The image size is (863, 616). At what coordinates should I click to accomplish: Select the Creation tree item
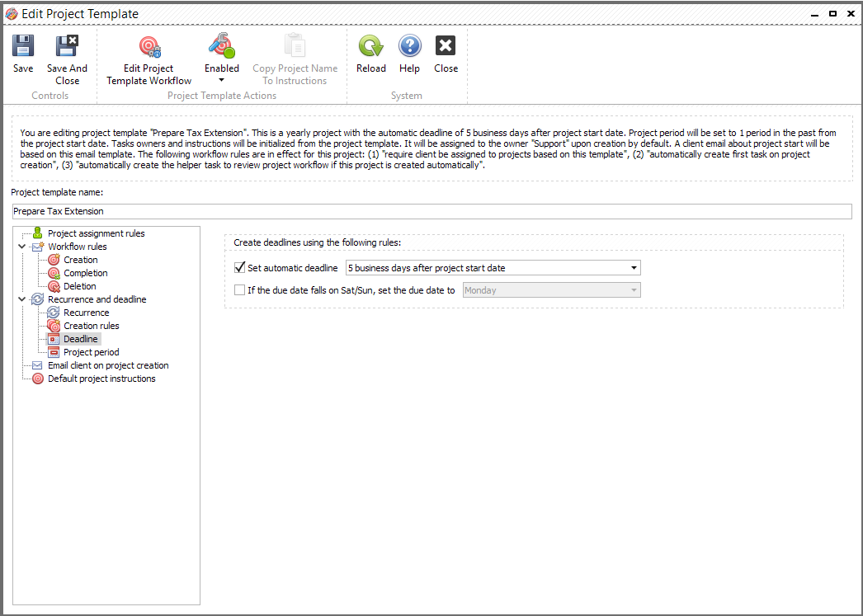(x=80, y=260)
